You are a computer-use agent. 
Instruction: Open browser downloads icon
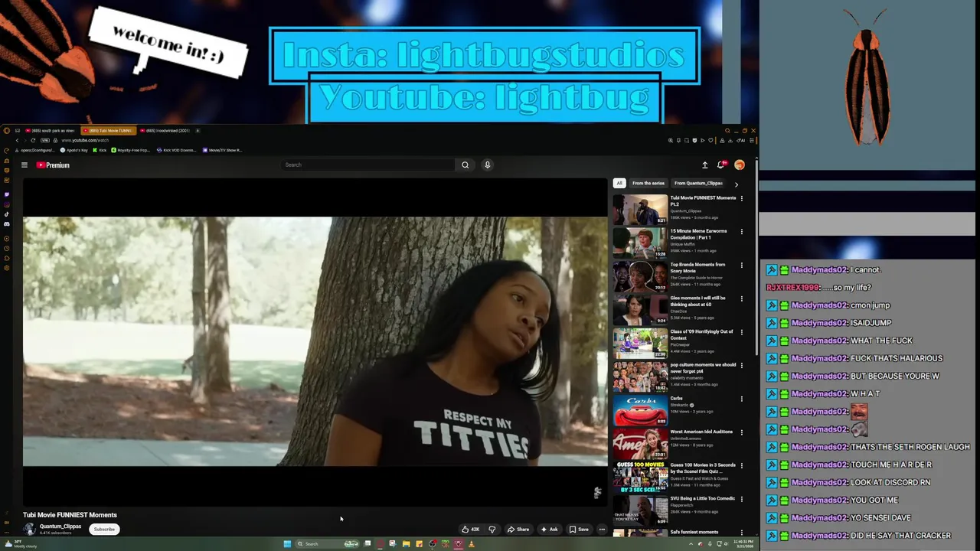pos(730,140)
